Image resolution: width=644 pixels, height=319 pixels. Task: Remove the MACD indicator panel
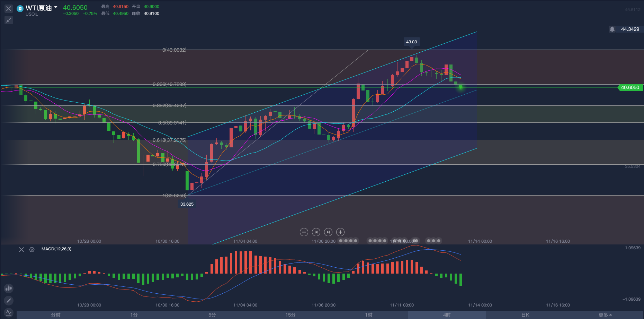pyautogui.click(x=21, y=250)
